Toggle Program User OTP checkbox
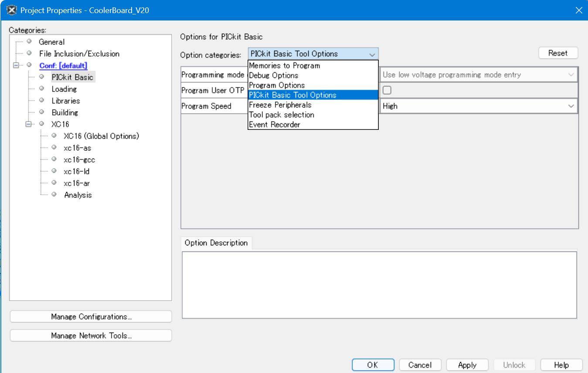The width and height of the screenshot is (588, 373). click(x=387, y=90)
